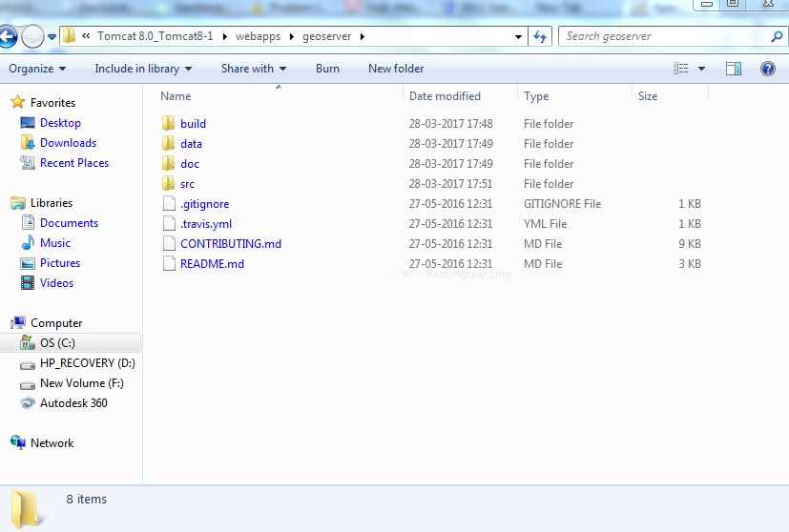Select the .travis.yml file
789x532 pixels.
(206, 224)
